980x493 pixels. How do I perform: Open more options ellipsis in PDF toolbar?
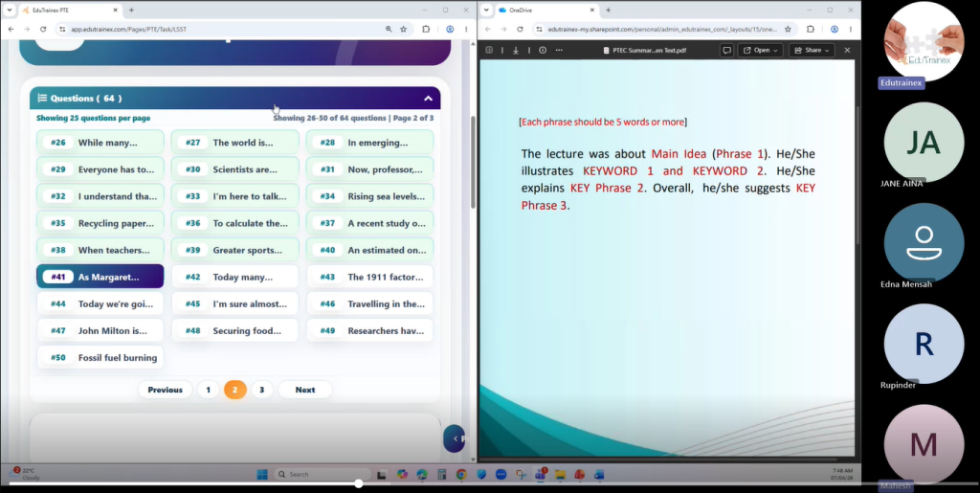tap(559, 50)
